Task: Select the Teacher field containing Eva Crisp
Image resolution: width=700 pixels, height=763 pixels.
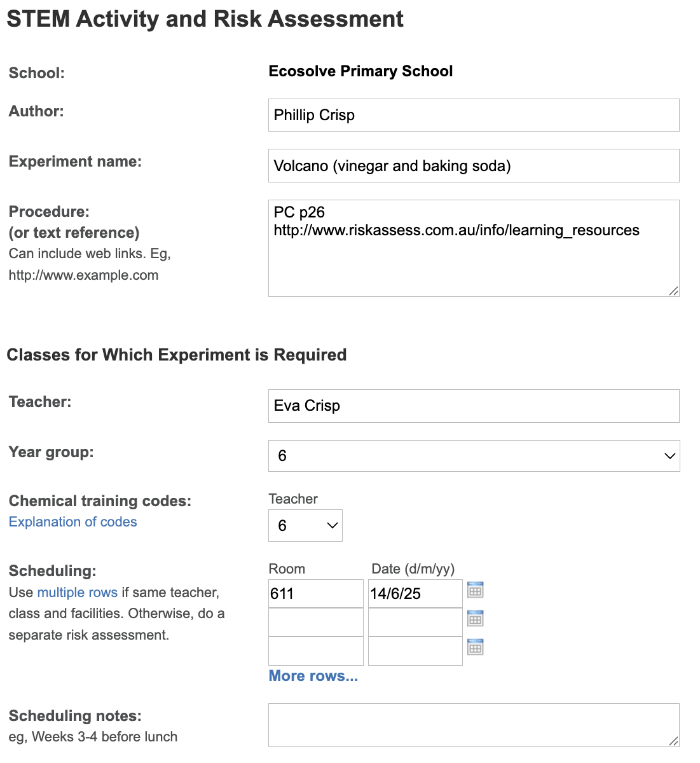Action: pyautogui.click(x=474, y=406)
